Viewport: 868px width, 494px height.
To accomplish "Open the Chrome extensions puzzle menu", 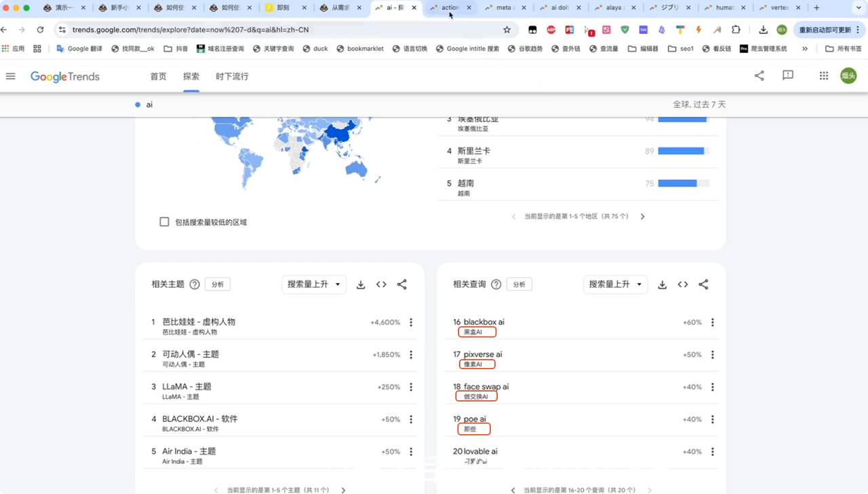I will tap(736, 30).
